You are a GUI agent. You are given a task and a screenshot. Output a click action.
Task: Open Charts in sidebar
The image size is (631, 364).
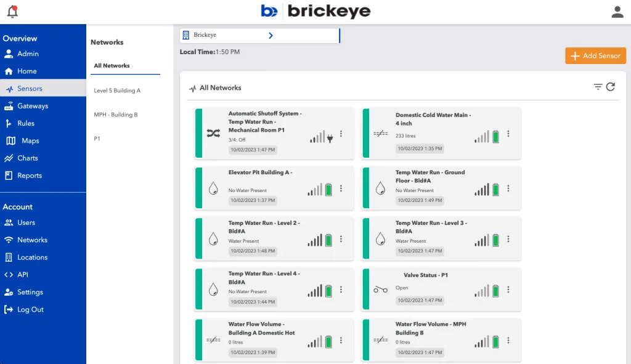[x=43, y=158]
